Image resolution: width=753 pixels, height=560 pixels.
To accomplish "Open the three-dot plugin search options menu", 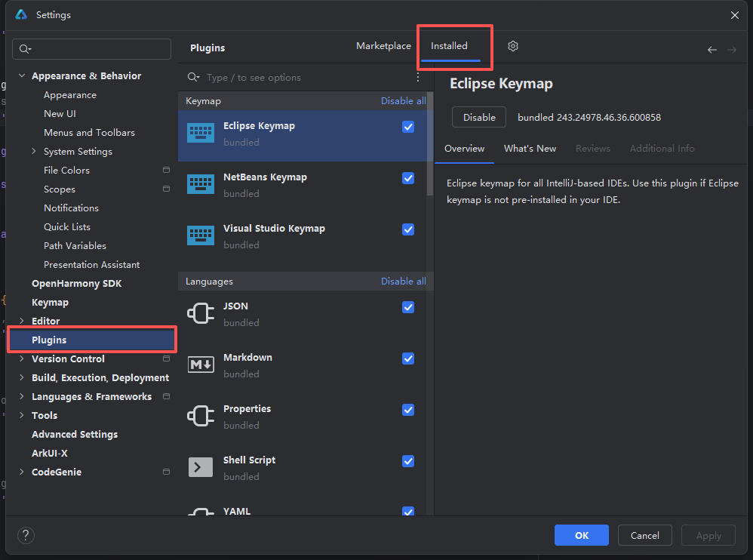I will (418, 77).
